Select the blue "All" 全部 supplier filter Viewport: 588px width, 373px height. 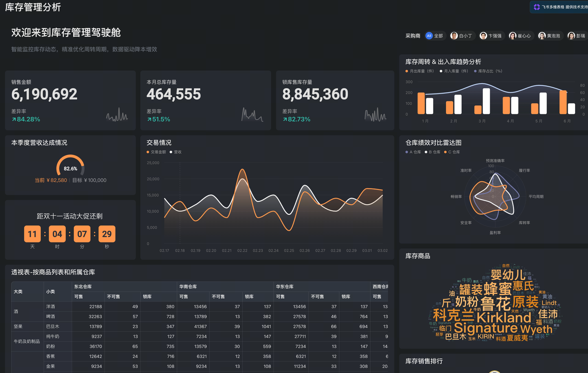click(x=435, y=36)
